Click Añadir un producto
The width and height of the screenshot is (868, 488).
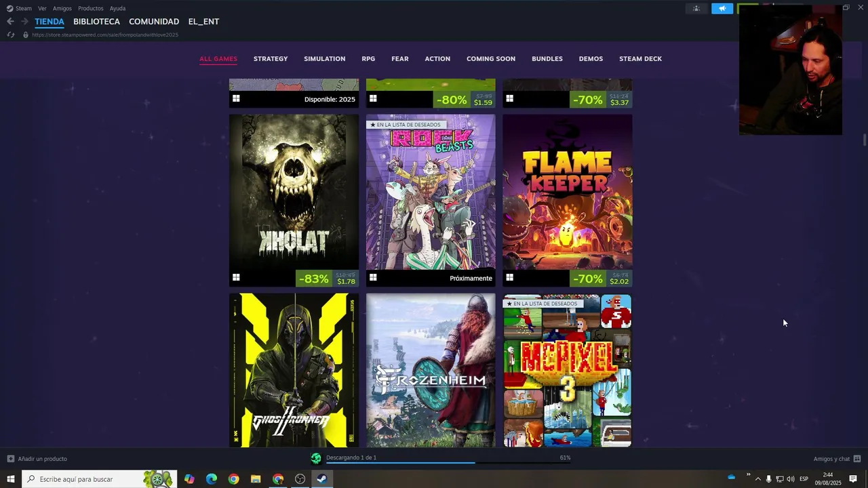tap(37, 459)
